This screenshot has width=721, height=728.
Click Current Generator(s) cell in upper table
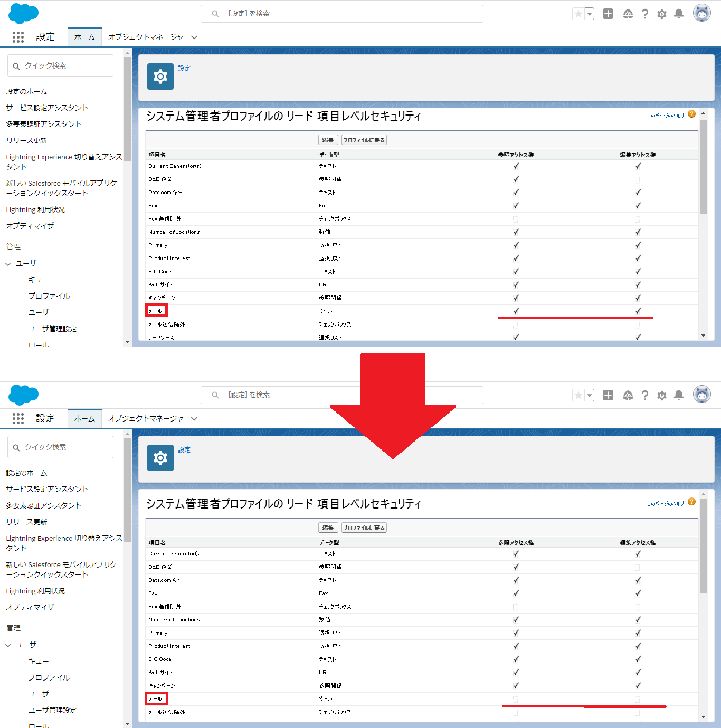(x=175, y=166)
